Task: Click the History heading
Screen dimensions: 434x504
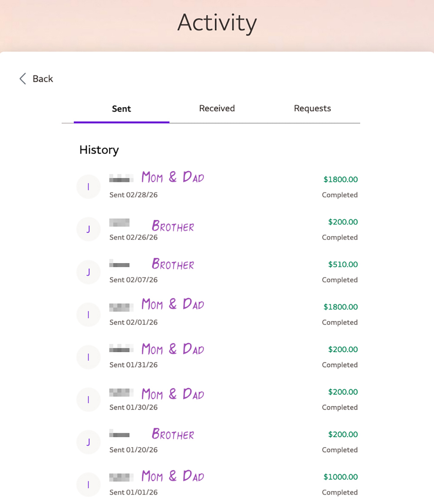Action: pyautogui.click(x=99, y=150)
